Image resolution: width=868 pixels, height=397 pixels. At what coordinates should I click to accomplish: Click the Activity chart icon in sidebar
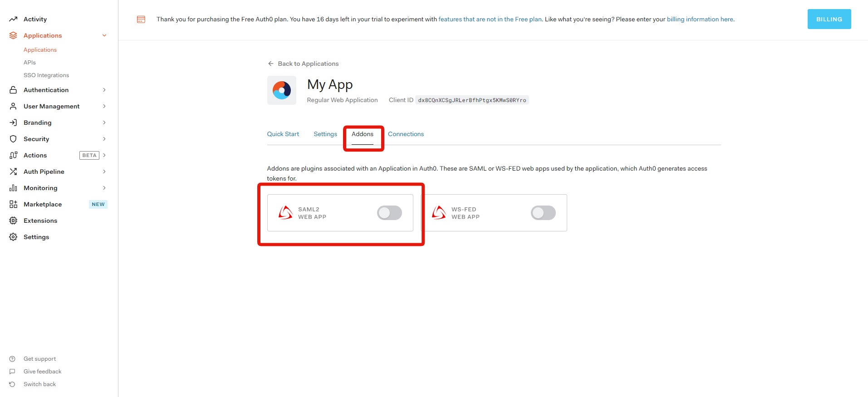(13, 19)
